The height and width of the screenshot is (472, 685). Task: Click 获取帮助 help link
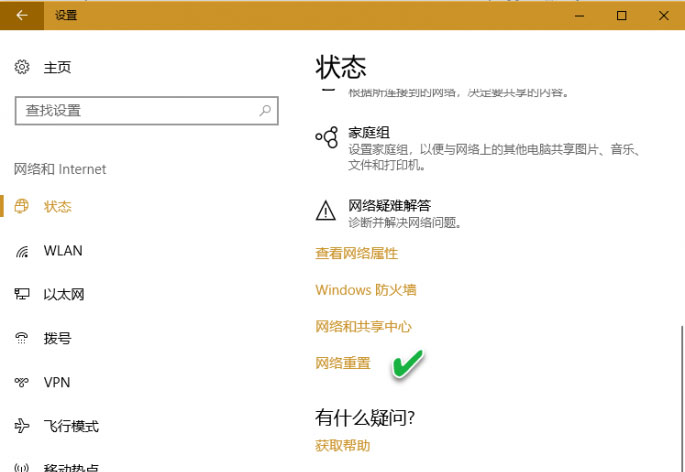coord(342,445)
